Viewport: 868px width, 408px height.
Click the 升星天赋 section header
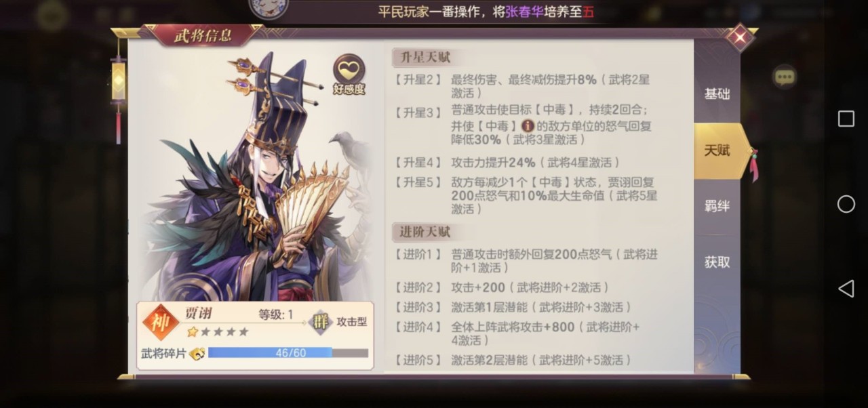pos(425,58)
